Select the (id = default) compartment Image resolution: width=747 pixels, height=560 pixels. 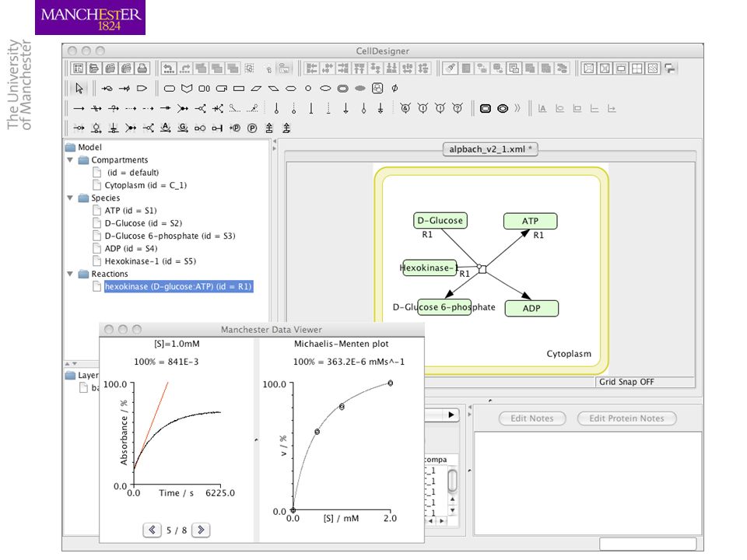click(133, 173)
